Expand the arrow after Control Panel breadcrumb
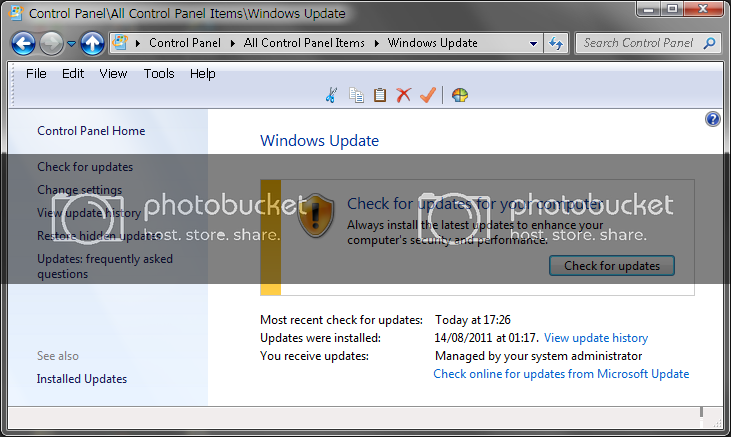Image resolution: width=731 pixels, height=437 pixels. (x=233, y=43)
